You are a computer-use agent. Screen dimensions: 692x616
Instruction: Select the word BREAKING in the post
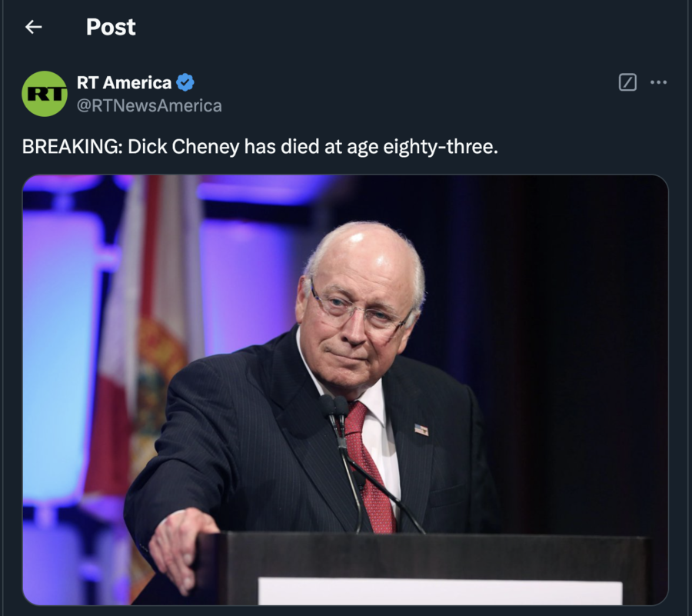72,146
